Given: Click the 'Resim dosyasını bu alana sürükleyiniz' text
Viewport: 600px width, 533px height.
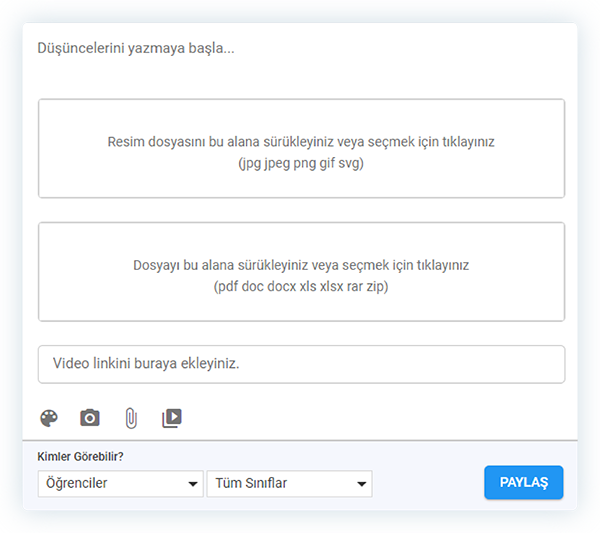Looking at the screenshot, I should tap(301, 142).
